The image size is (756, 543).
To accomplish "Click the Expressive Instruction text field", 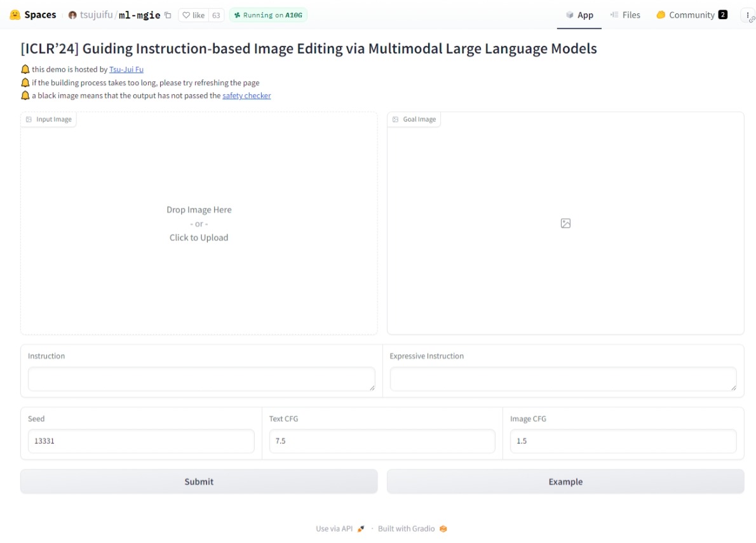I will [563, 379].
